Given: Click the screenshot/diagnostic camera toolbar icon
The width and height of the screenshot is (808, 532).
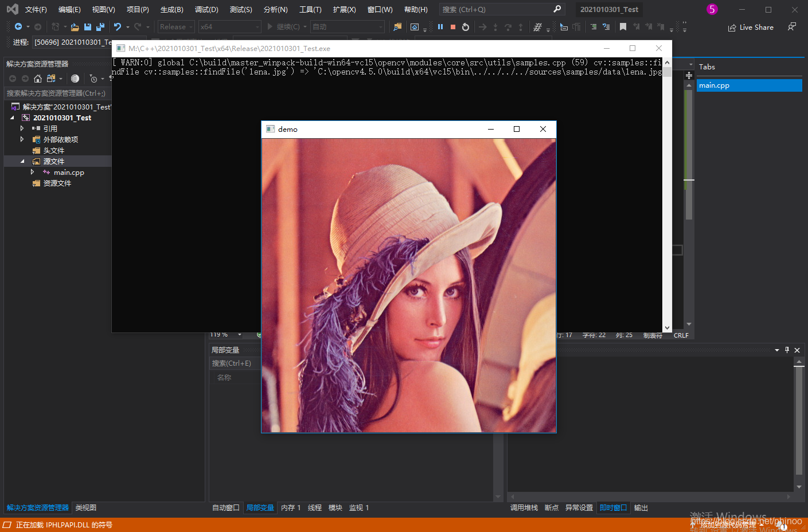Looking at the screenshot, I should click(415, 27).
